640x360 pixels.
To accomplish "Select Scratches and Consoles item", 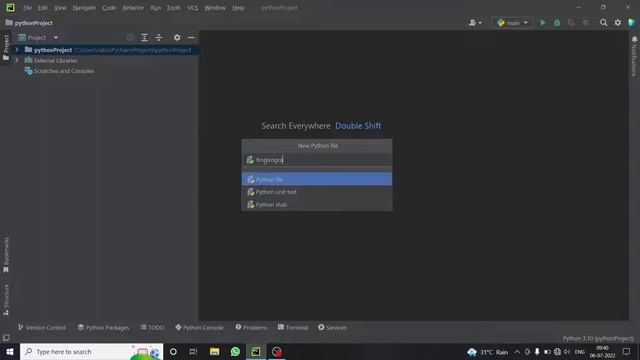I will (59, 71).
